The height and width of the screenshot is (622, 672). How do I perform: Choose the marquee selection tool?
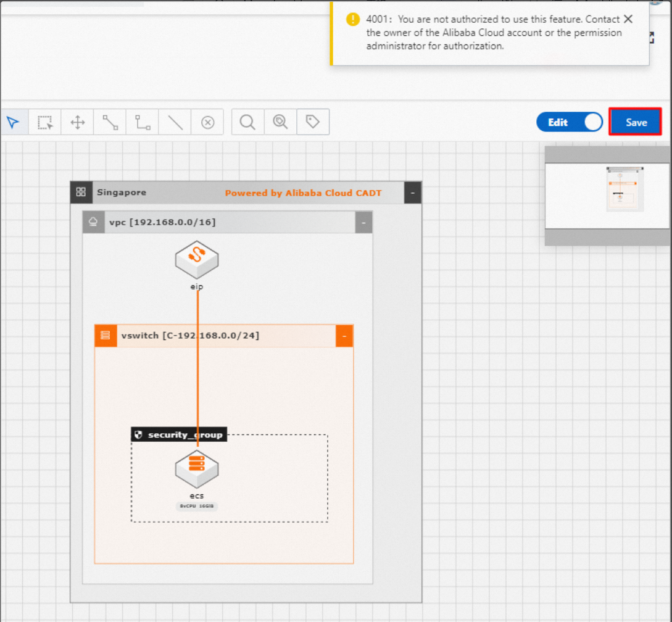point(45,123)
